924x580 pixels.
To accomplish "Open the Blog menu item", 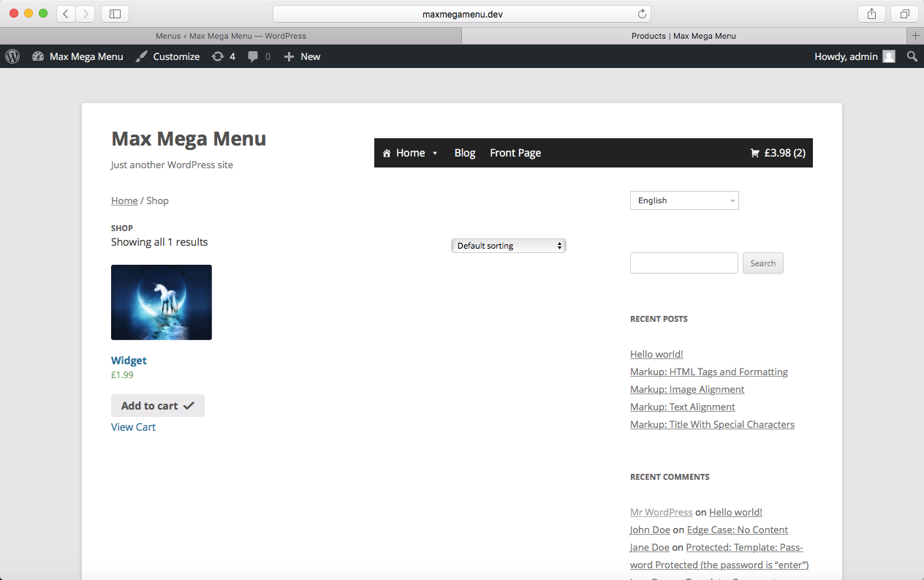I will click(x=465, y=153).
